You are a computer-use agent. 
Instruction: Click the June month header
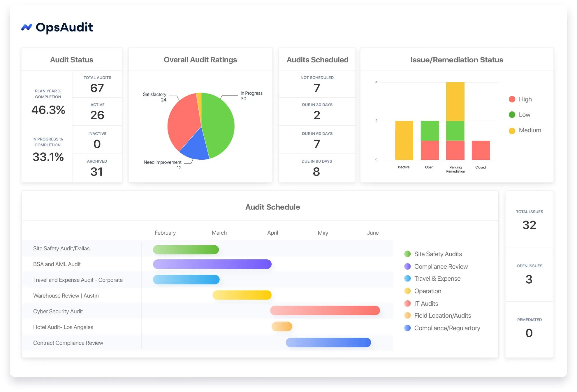pyautogui.click(x=373, y=233)
